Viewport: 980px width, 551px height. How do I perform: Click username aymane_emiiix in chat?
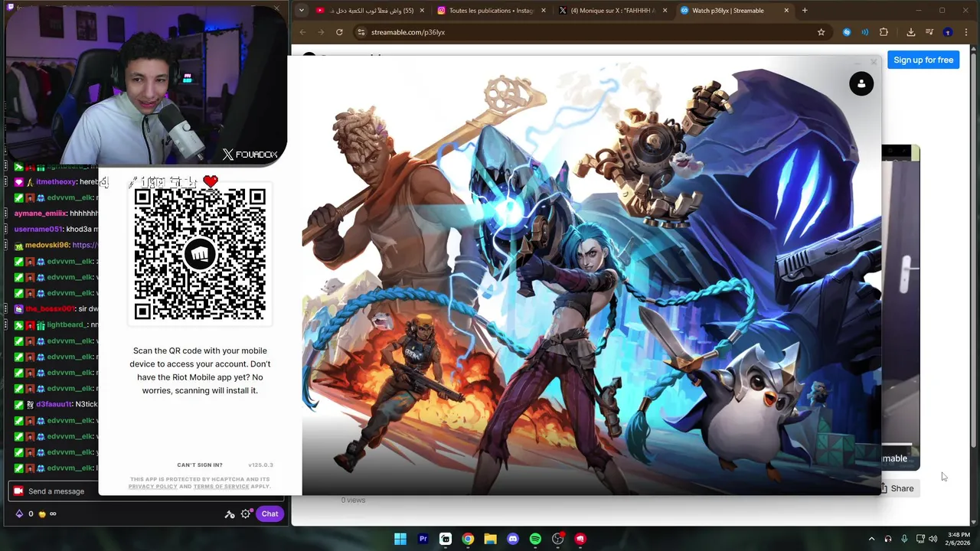pyautogui.click(x=40, y=214)
